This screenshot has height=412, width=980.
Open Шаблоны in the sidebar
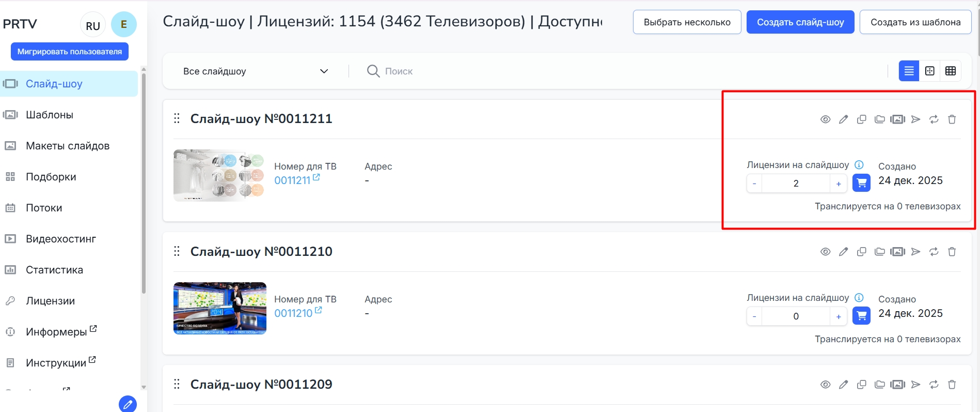[50, 115]
